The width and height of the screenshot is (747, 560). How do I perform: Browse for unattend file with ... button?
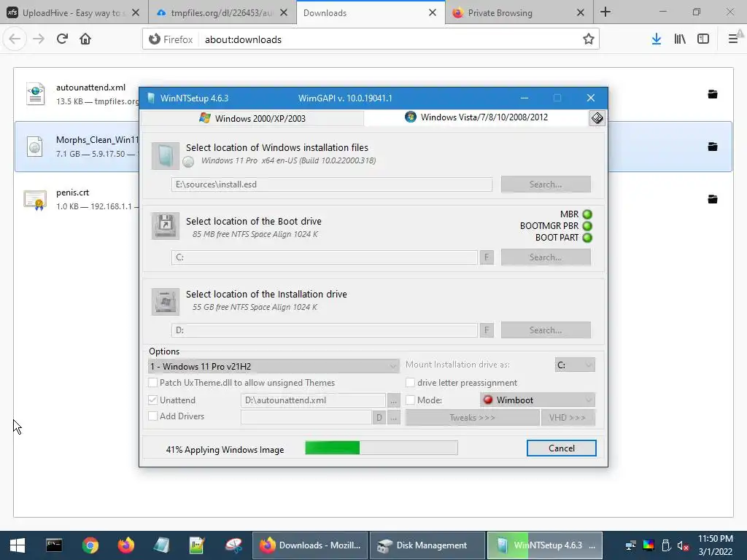pos(393,401)
